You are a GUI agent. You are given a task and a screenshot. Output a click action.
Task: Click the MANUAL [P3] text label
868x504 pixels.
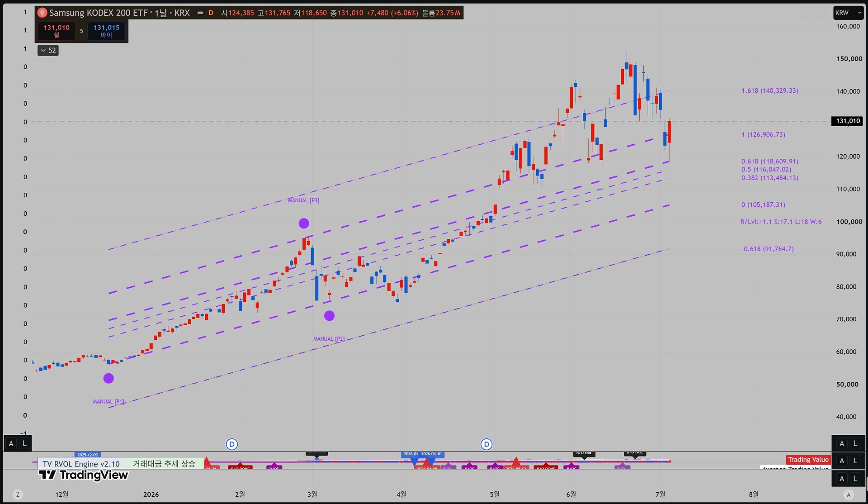(303, 200)
